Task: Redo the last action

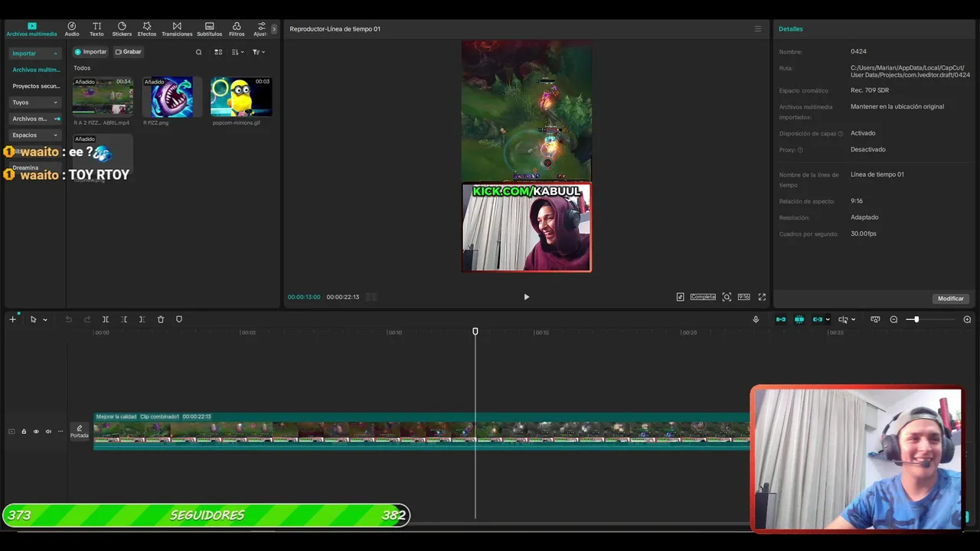Action: pyautogui.click(x=87, y=319)
